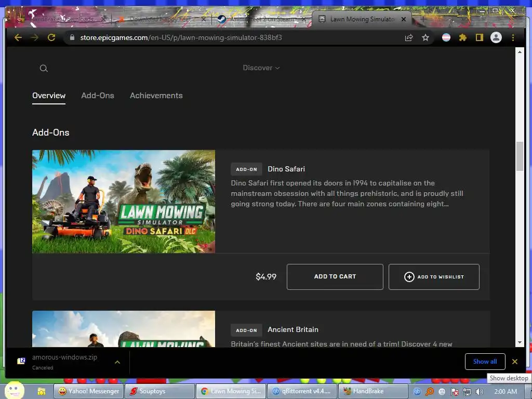
Task: Click the address bar URL
Action: tap(181, 37)
